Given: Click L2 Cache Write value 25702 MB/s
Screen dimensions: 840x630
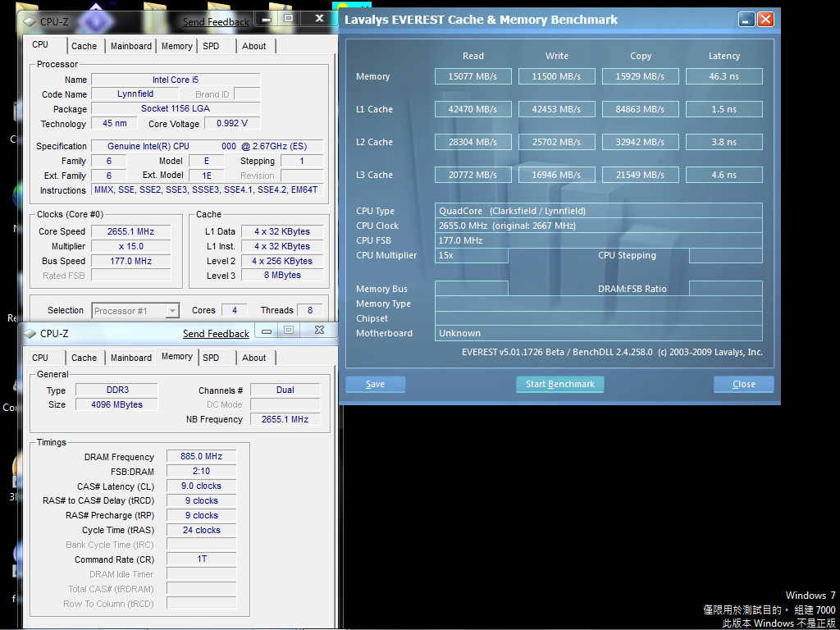Looking at the screenshot, I should (557, 142).
